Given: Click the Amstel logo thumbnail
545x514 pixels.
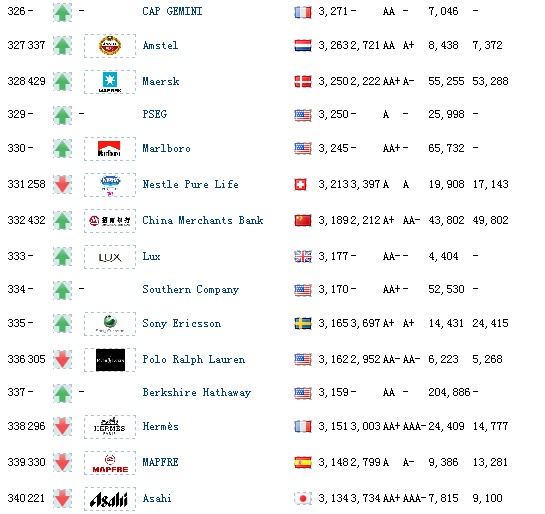Looking at the screenshot, I should (x=110, y=46).
